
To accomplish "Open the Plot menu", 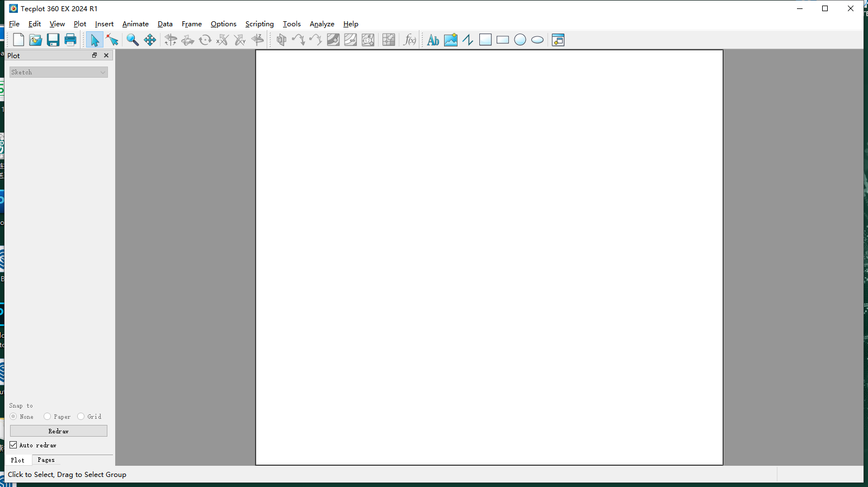I will pyautogui.click(x=80, y=24).
